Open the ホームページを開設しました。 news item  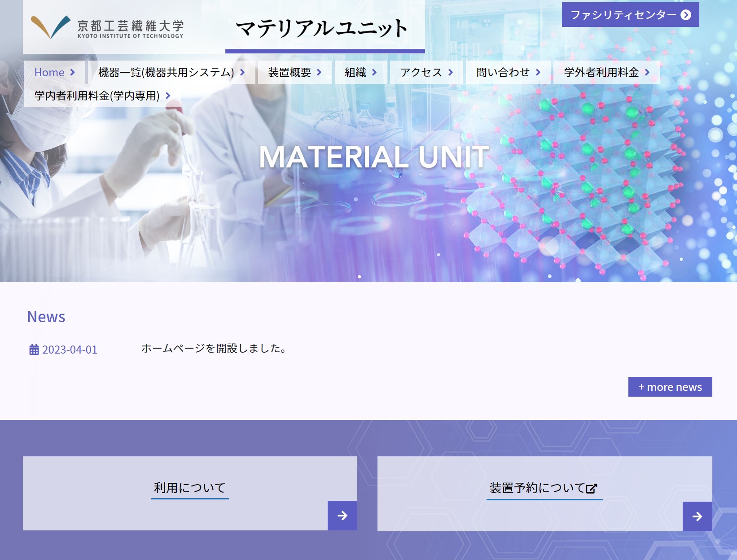214,348
